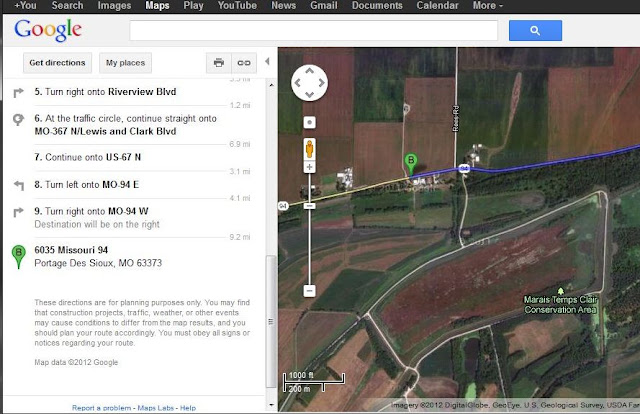Pan map up with compass arrow
Viewport: 640px width, 414px height.
tap(309, 71)
